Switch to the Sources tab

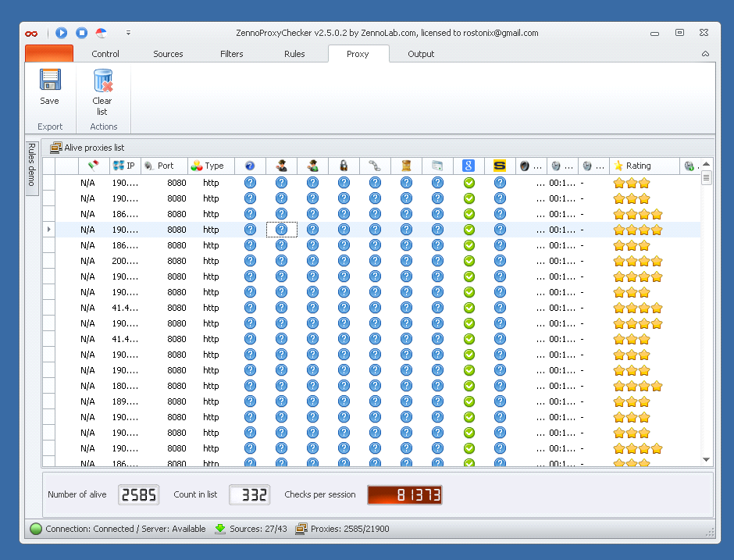pyautogui.click(x=168, y=54)
